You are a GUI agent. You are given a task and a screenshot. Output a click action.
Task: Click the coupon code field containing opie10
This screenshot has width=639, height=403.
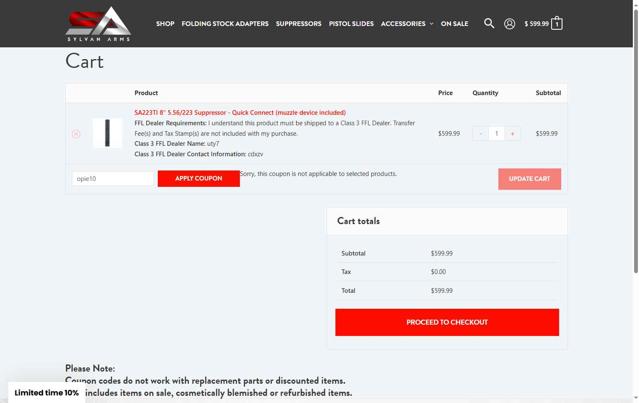(x=113, y=178)
